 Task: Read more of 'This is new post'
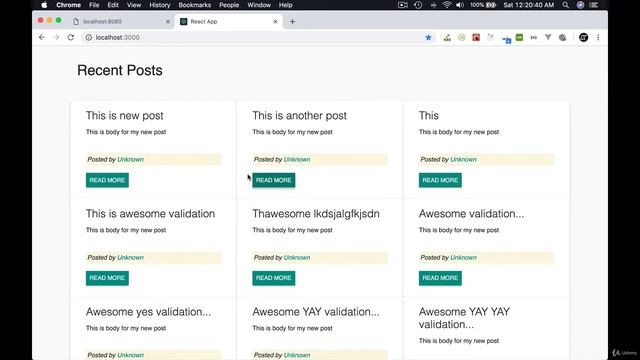point(107,180)
